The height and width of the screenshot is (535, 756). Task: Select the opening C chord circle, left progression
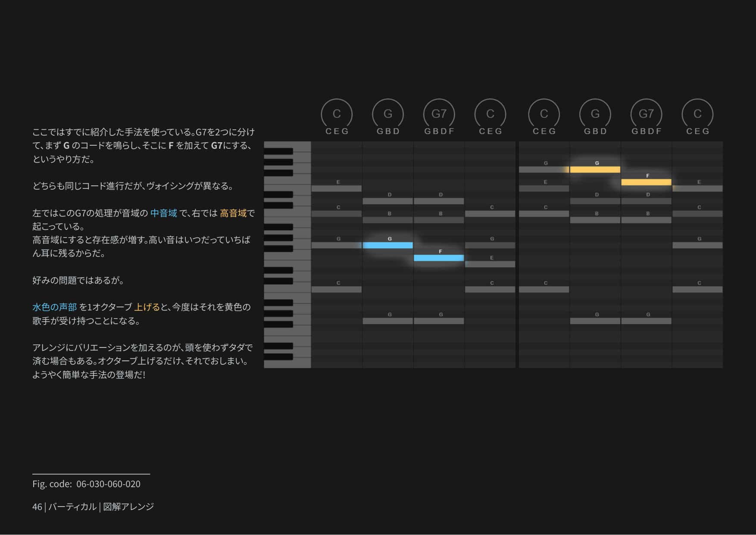coord(337,114)
